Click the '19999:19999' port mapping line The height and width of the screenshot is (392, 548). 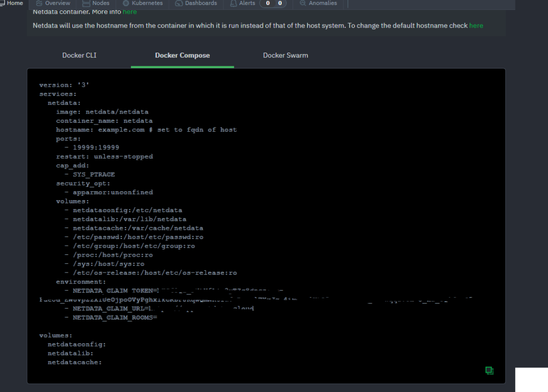[92, 147]
